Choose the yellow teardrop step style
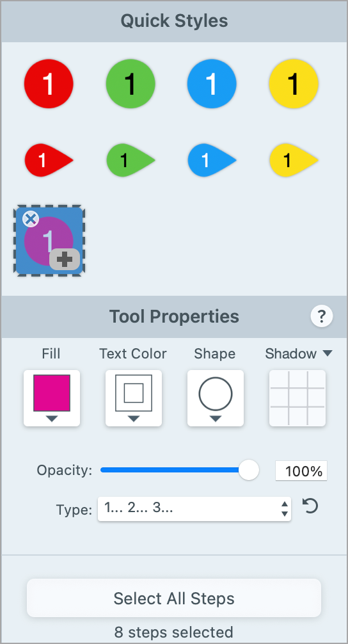The width and height of the screenshot is (348, 644). (x=294, y=160)
